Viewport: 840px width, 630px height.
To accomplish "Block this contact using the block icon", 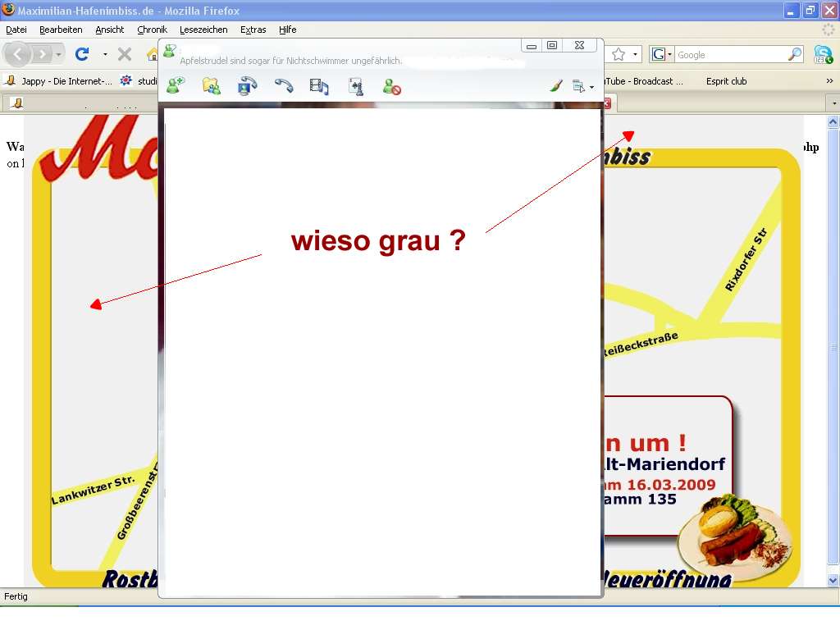I will click(392, 86).
